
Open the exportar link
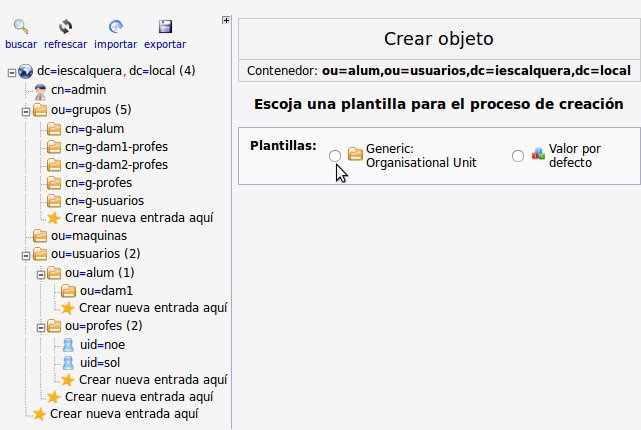click(x=165, y=44)
